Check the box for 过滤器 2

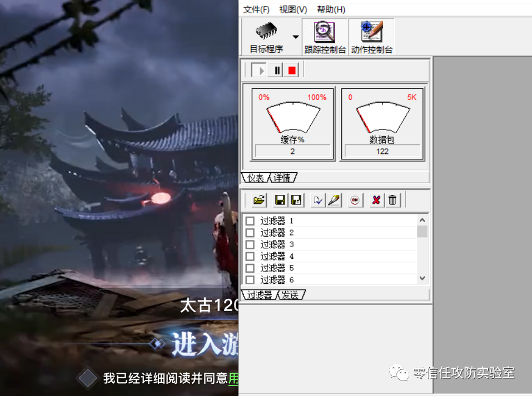click(250, 233)
